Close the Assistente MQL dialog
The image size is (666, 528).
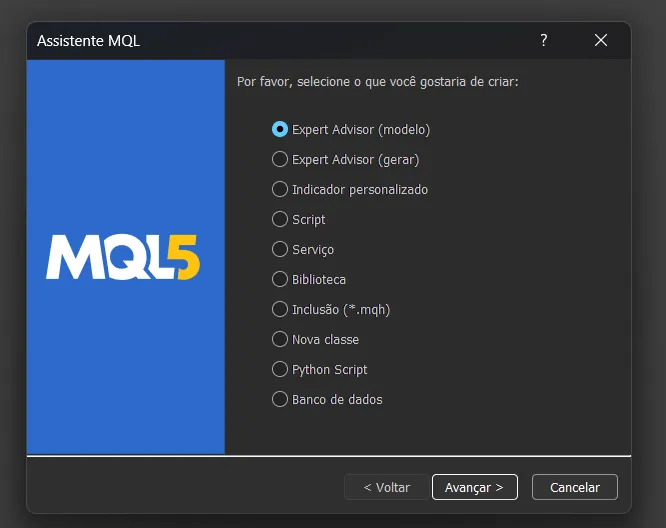[601, 40]
